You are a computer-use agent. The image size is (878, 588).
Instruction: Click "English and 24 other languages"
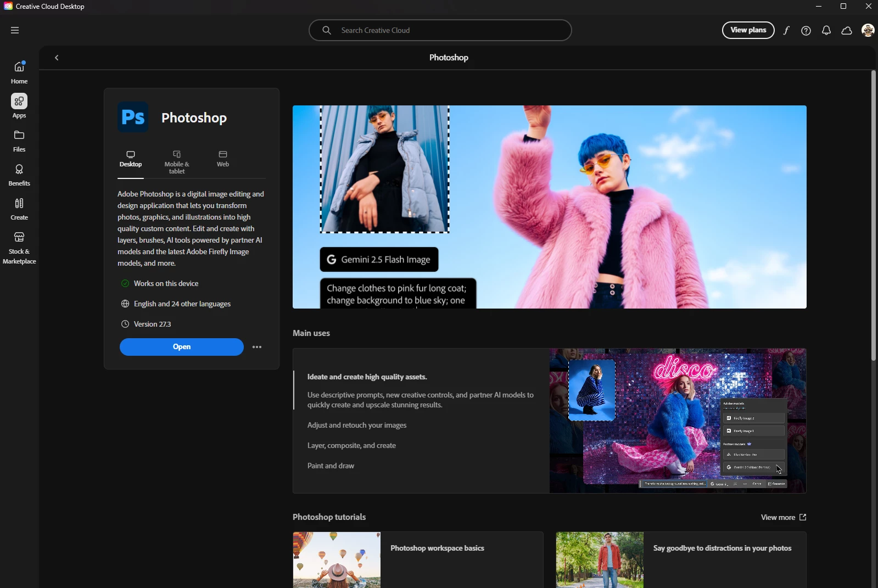pyautogui.click(x=182, y=304)
